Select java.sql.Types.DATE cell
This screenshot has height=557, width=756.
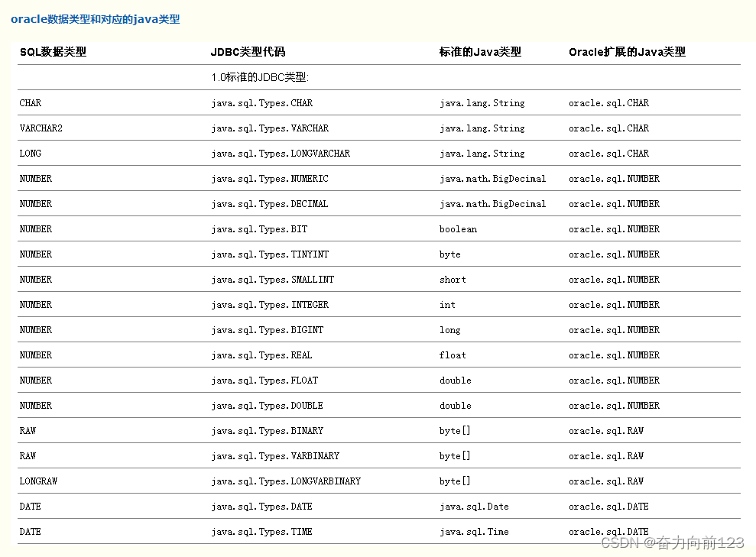[261, 507]
